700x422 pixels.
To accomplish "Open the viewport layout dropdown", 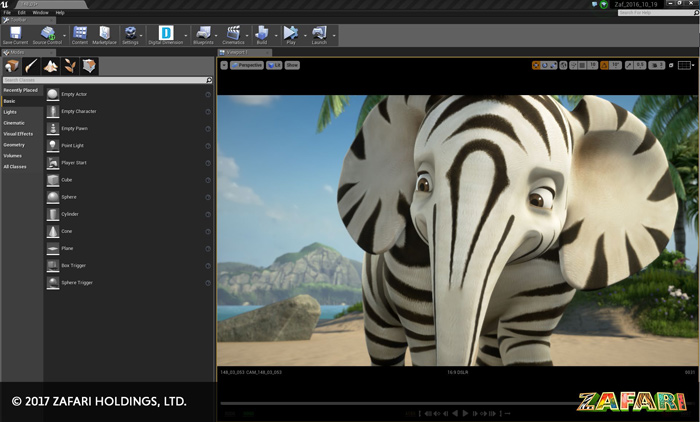I will 686,65.
